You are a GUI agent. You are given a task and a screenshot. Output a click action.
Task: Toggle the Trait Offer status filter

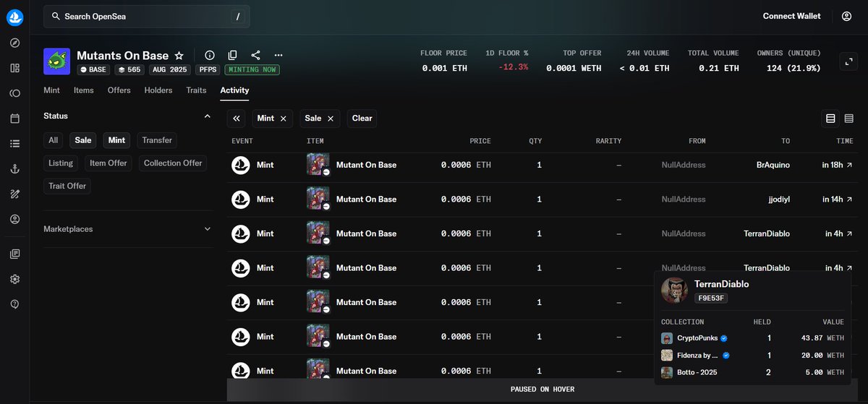coord(67,186)
